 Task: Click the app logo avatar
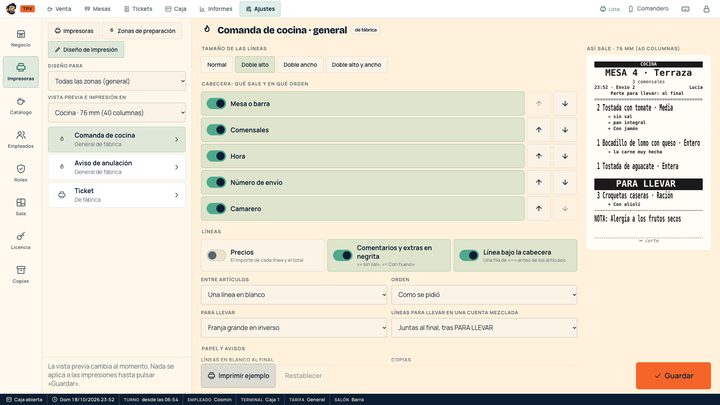pyautogui.click(x=11, y=9)
